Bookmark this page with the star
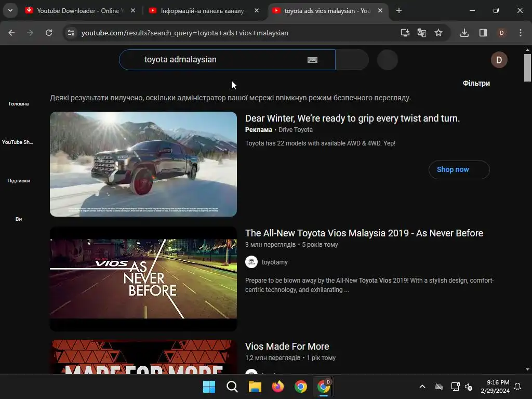The width and height of the screenshot is (532, 399). click(x=438, y=33)
